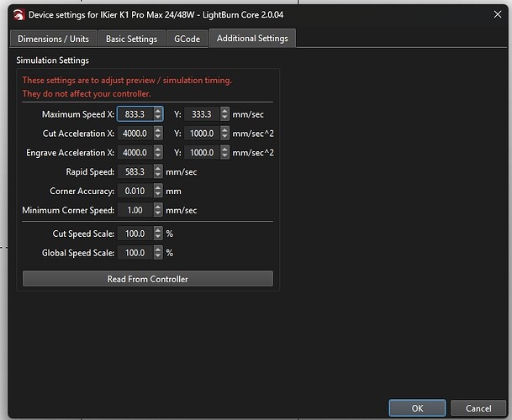Click the LightBurn logo icon in title bar

tap(18, 14)
